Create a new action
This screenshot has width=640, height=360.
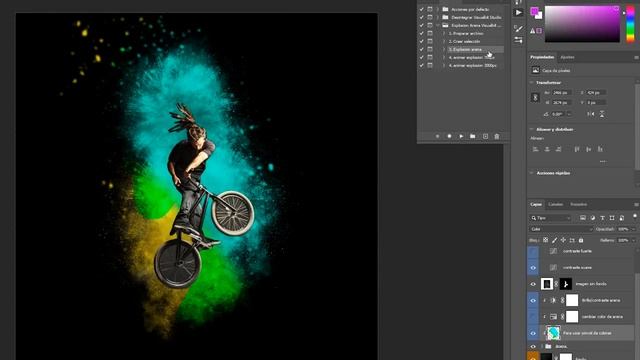tap(485, 136)
